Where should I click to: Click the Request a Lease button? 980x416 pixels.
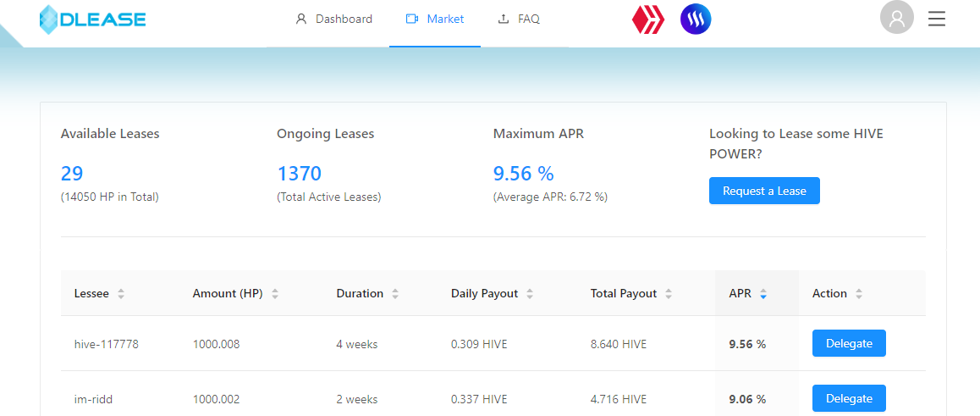764,191
